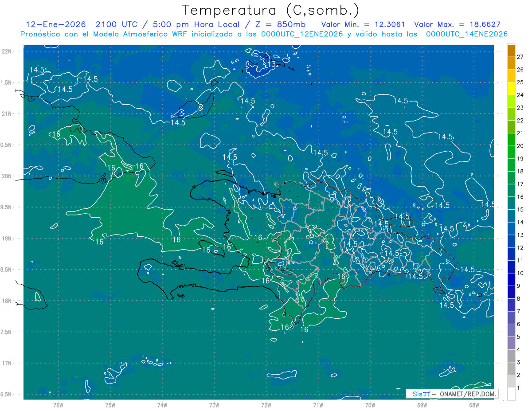Image resolution: width=532 pixels, height=411 pixels.
Task: Click the '13' contour label on the map
Action: (271, 64)
